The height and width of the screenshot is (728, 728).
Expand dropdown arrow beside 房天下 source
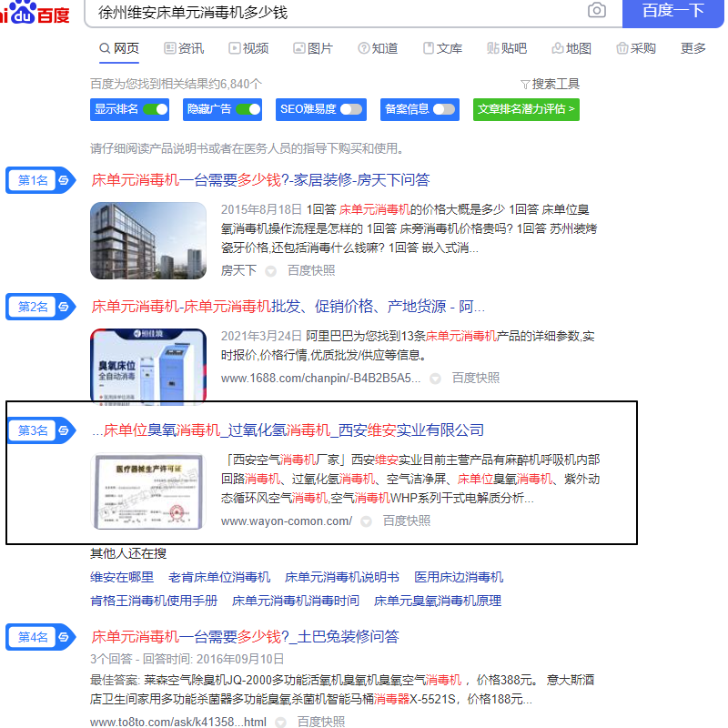pos(270,271)
